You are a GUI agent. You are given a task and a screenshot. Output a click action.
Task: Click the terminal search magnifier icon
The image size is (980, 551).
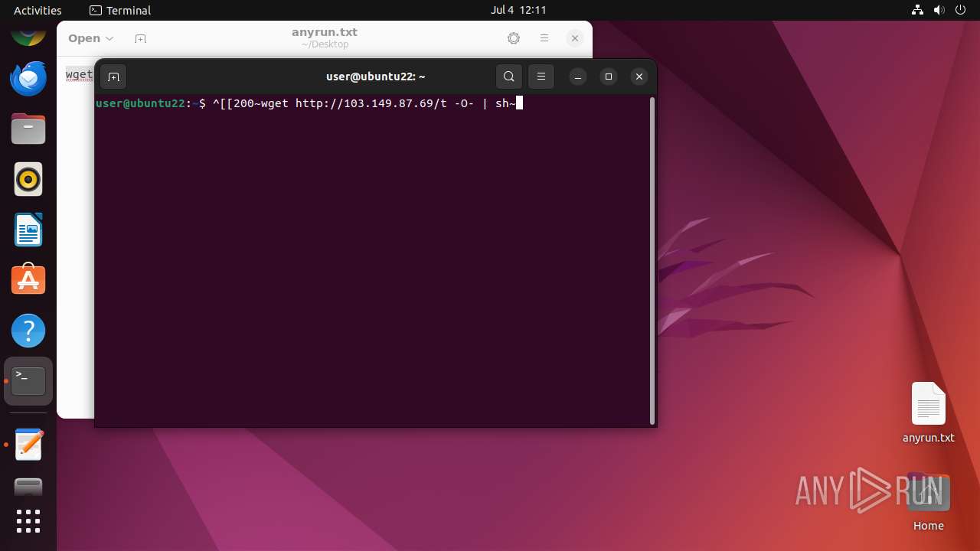[509, 77]
